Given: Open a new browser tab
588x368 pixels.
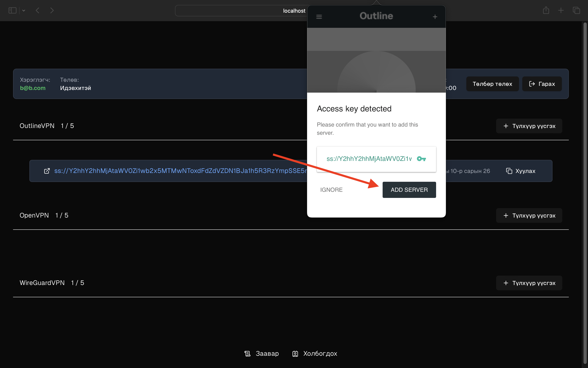Looking at the screenshot, I should [x=561, y=10].
